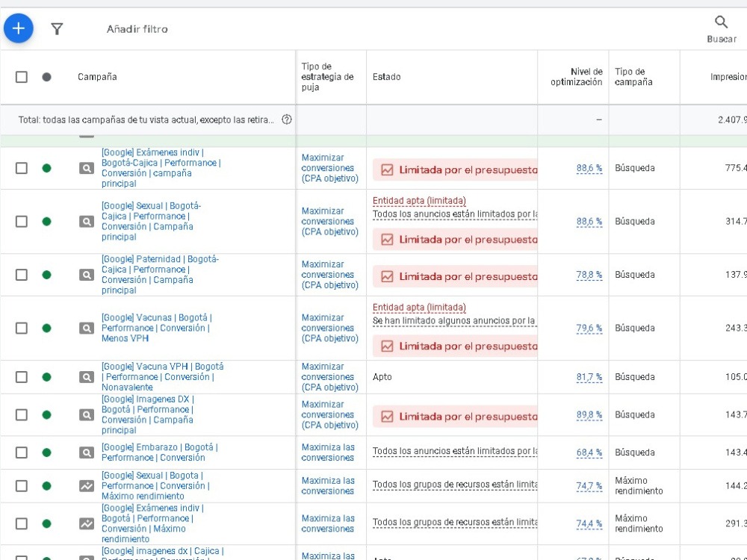Click Performance Max icon for Sexual Bogota campaign

pos(86,486)
